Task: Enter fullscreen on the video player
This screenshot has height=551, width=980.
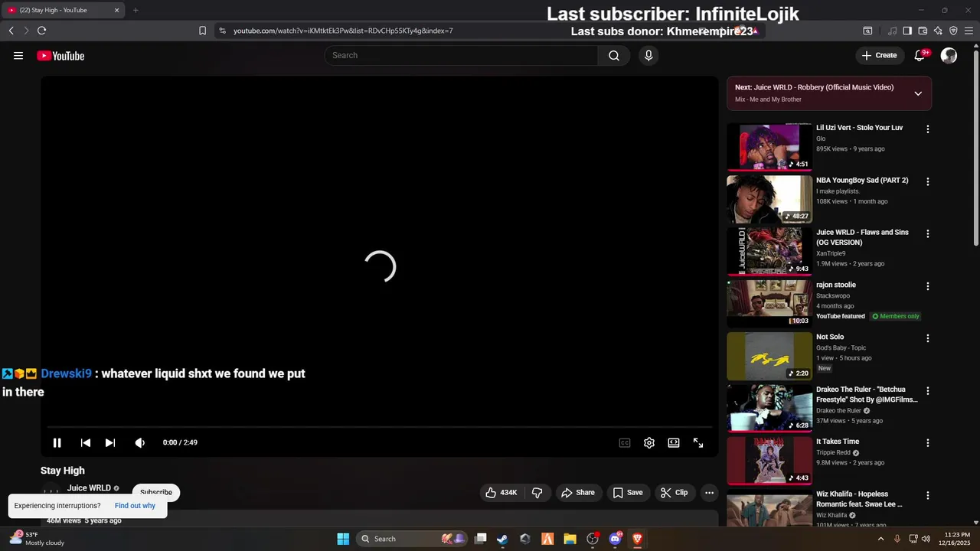Action: [x=698, y=442]
